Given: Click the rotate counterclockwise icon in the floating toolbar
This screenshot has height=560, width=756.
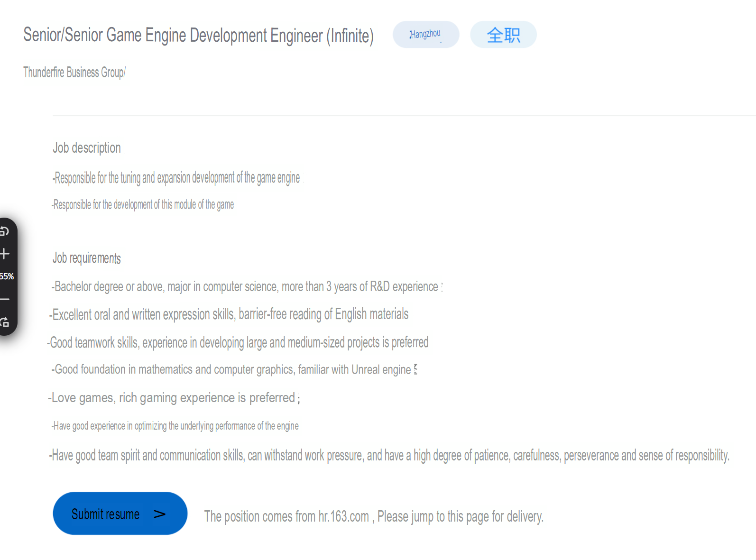Looking at the screenshot, I should coord(4,231).
